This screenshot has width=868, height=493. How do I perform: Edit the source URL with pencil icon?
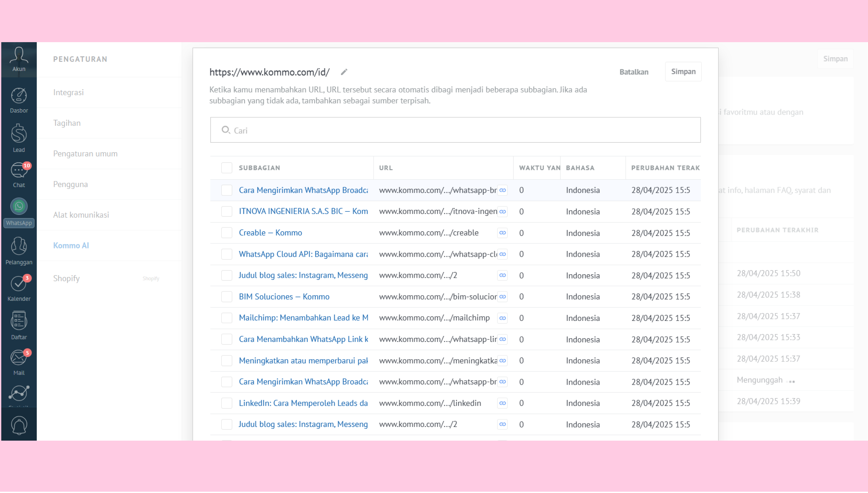344,72
